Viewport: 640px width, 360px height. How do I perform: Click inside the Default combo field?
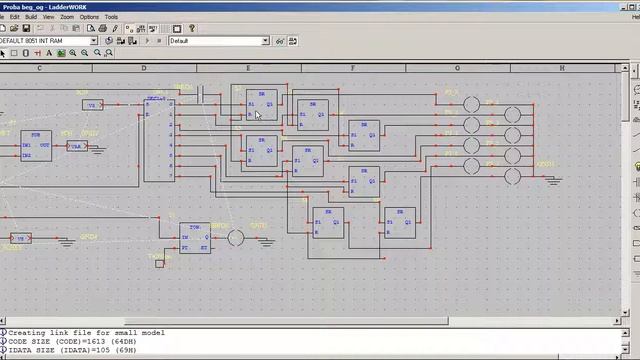tap(215, 41)
